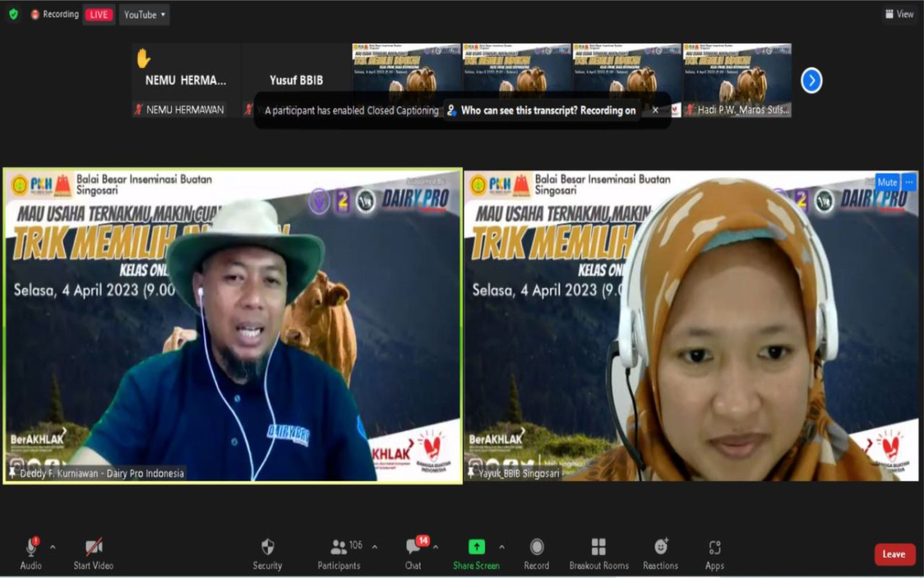Click the green Share Screen icon

click(x=476, y=547)
